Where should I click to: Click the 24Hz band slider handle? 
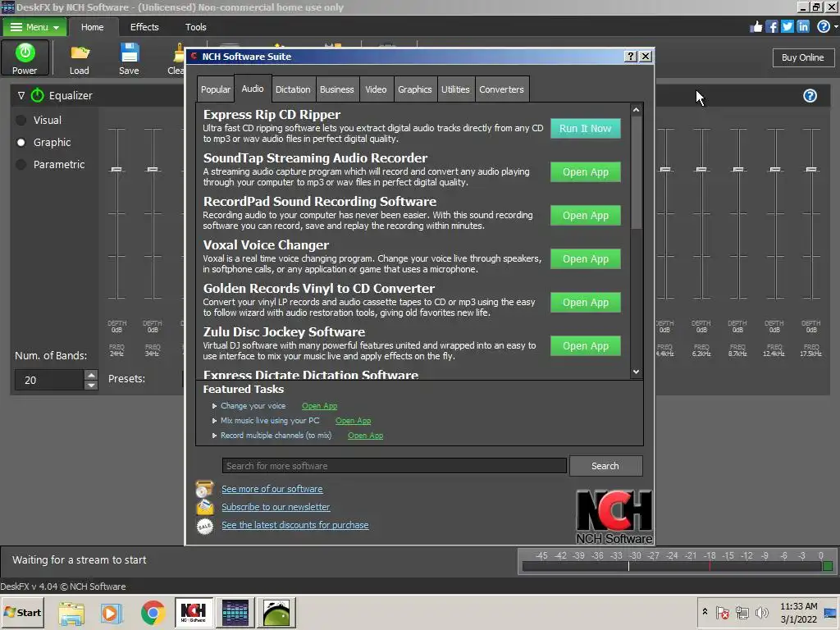click(116, 170)
